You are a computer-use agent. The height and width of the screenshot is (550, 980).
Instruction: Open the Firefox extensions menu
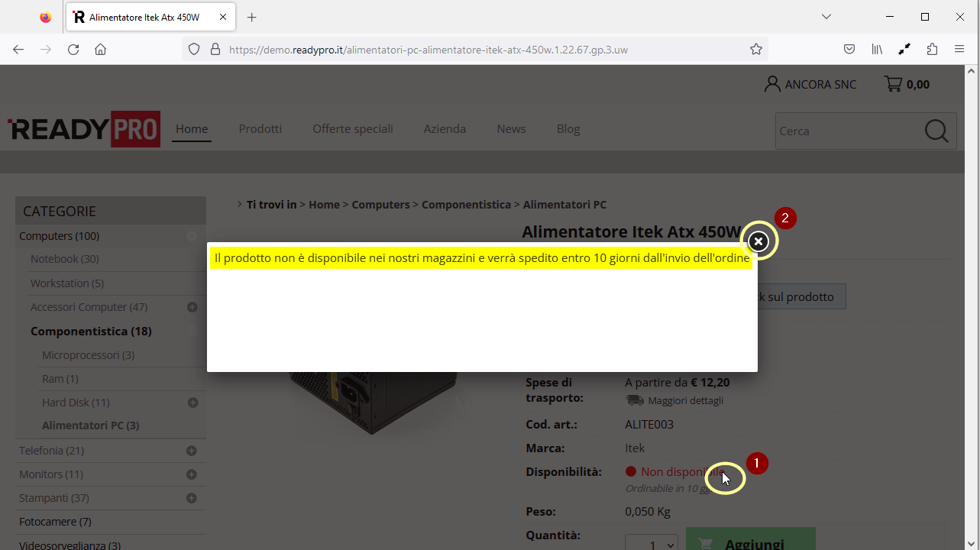[932, 49]
